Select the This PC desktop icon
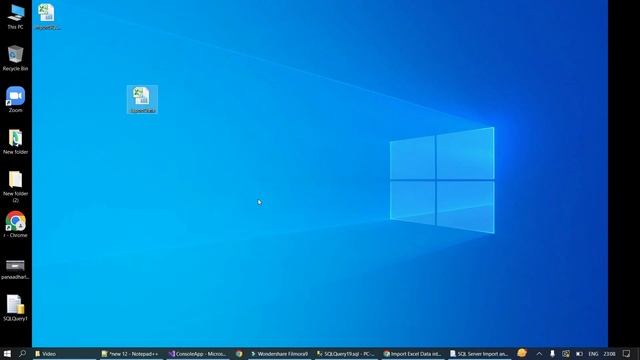Viewport: 640px width, 360px height. point(16,16)
